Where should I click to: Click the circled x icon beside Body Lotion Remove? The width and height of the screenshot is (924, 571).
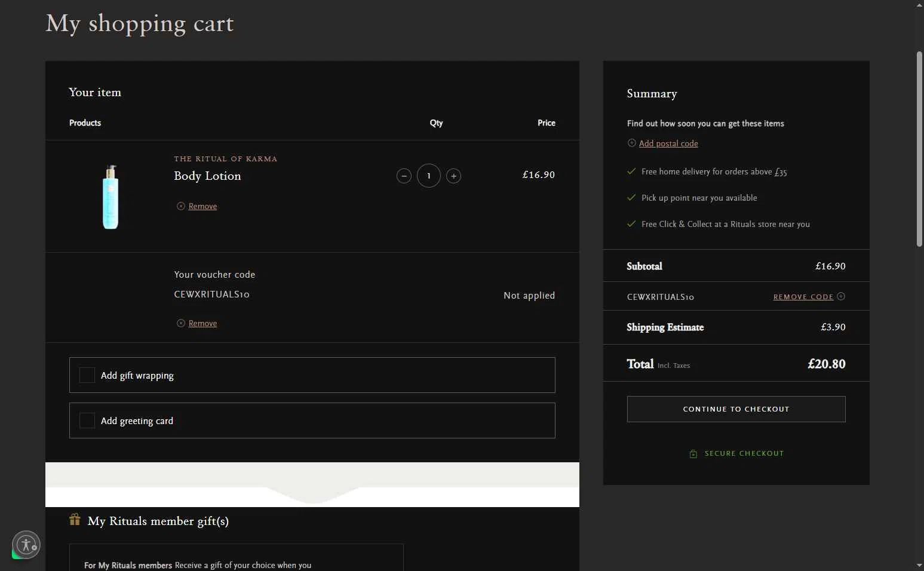(181, 206)
